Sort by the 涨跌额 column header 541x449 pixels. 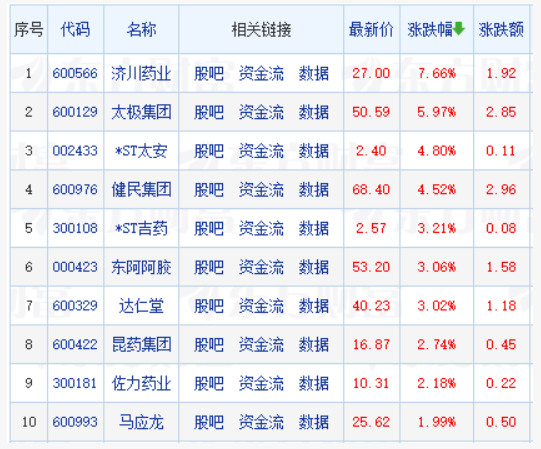[501, 29]
